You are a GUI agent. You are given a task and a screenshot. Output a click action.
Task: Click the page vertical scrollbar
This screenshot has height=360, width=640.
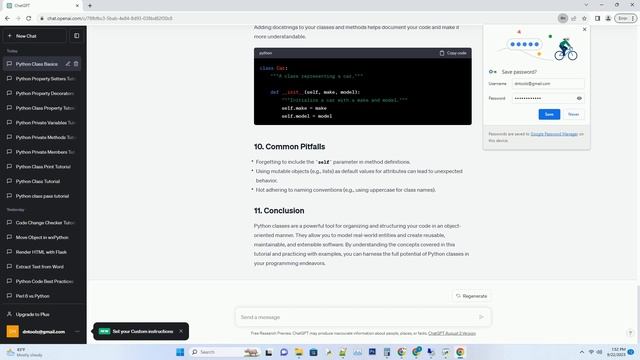(637, 314)
